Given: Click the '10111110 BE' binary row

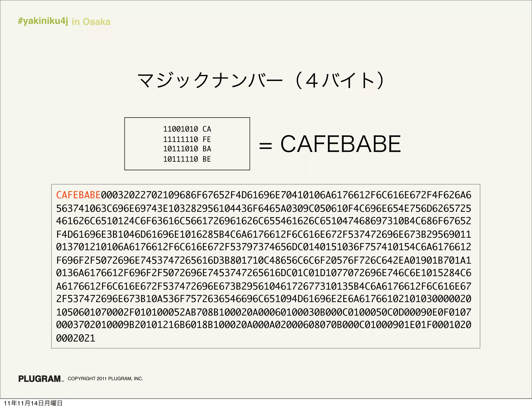Looking at the screenshot, I should 187,159.
